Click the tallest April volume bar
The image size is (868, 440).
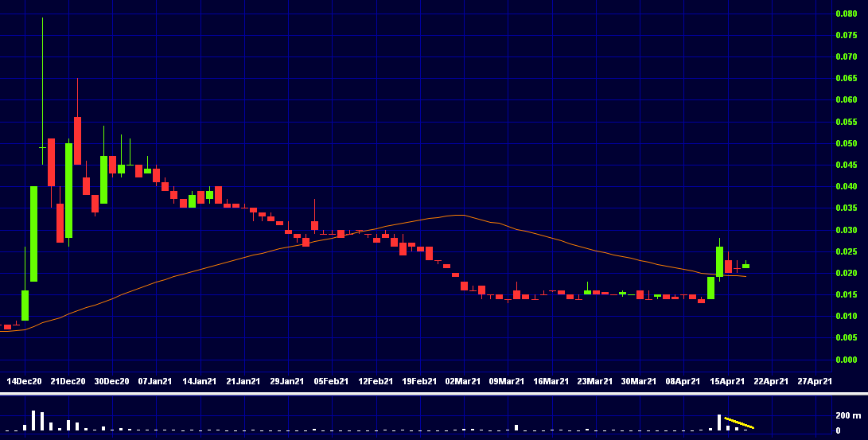pos(720,422)
